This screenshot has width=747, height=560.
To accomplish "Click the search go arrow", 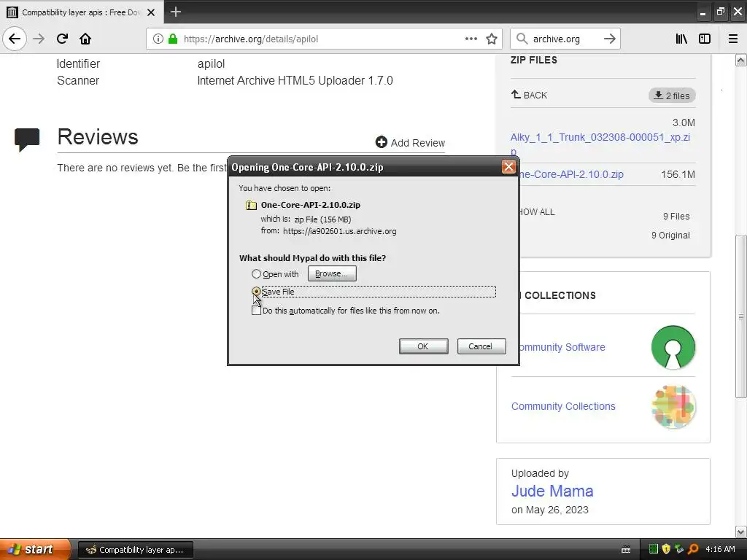I will coord(610,39).
